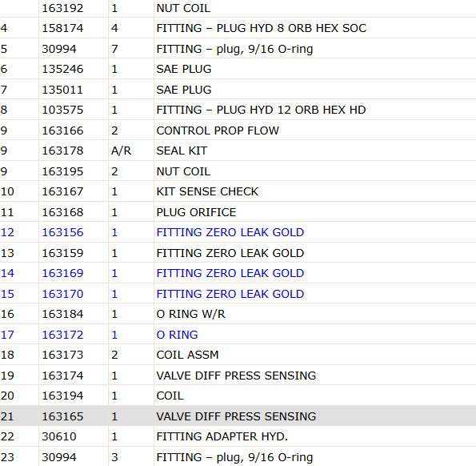
Task: Select the KIT SENSE CHECK row
Action: [x=238, y=191]
